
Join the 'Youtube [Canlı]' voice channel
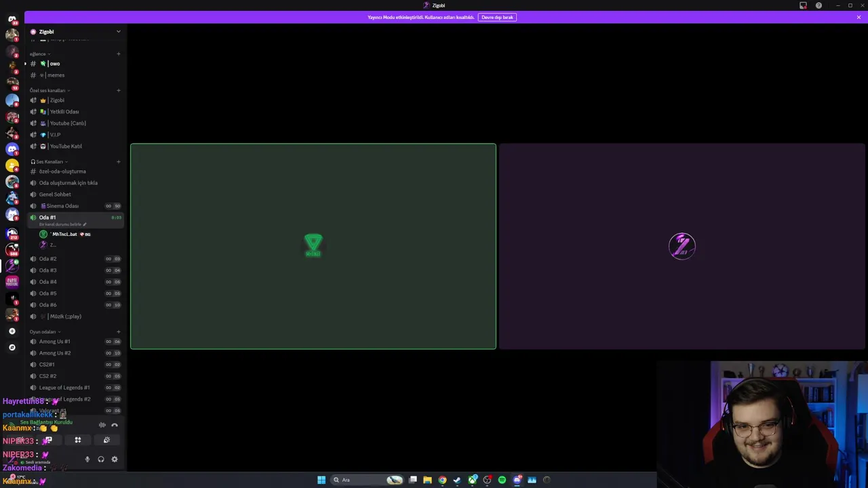tap(75, 123)
